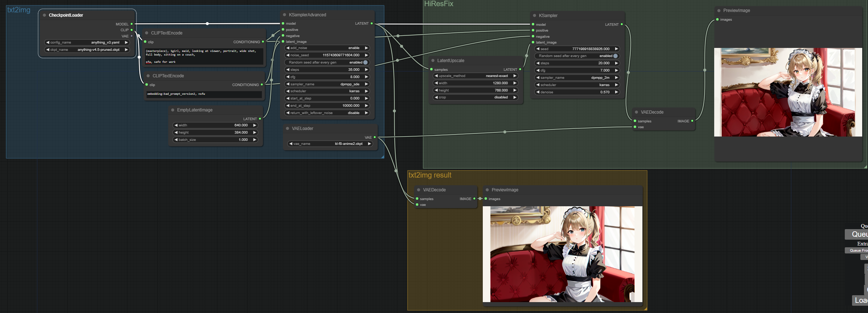This screenshot has height=313, width=868.
Task: Open sampler_name dropdown showing dpmpp_2m
Action: tap(577, 78)
